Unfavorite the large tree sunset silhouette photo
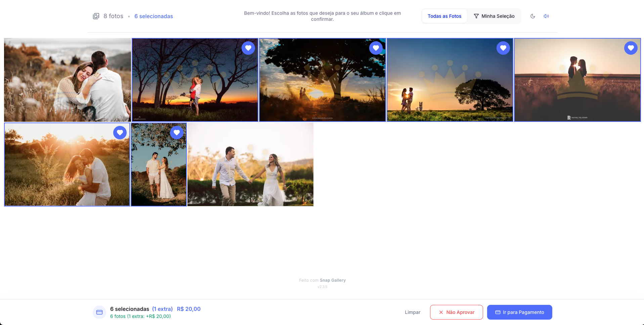 click(x=376, y=48)
